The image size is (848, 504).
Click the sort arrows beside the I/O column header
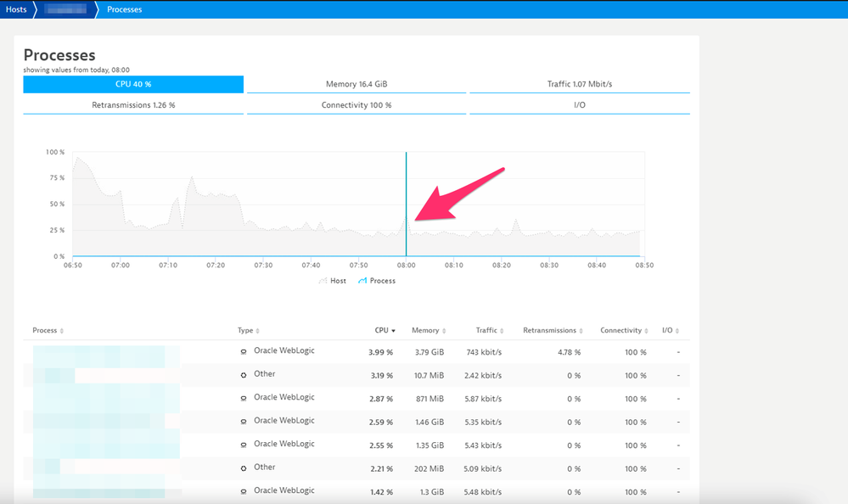point(677,331)
